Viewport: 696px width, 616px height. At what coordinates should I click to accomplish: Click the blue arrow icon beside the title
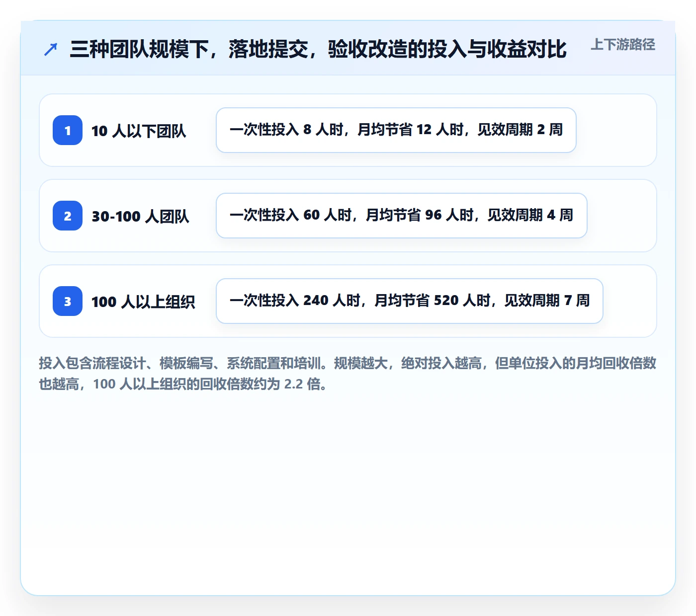pyautogui.click(x=50, y=49)
